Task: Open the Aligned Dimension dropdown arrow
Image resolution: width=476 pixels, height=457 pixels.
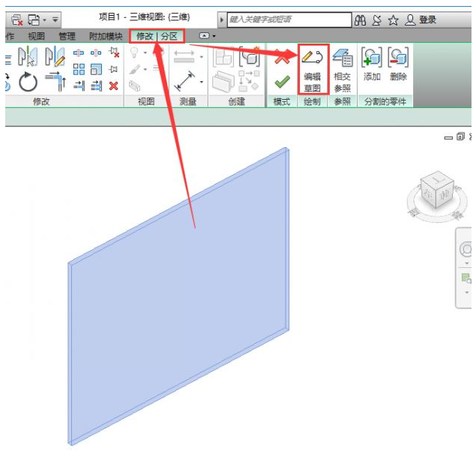Action: (201, 56)
